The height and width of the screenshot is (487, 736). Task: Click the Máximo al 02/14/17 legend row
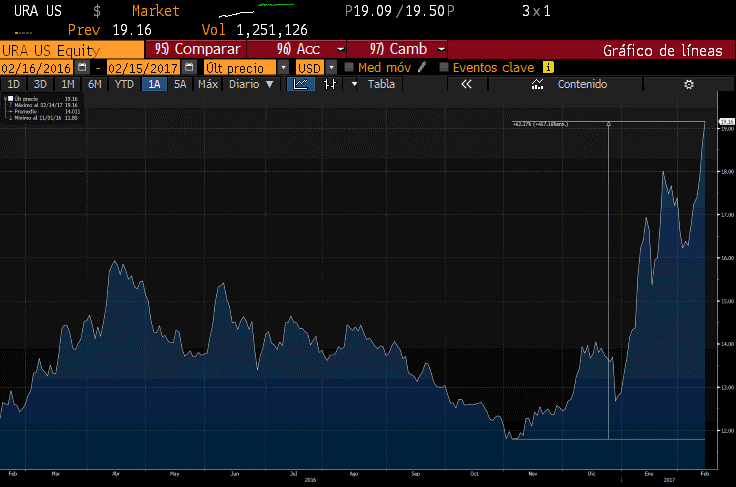[45, 105]
